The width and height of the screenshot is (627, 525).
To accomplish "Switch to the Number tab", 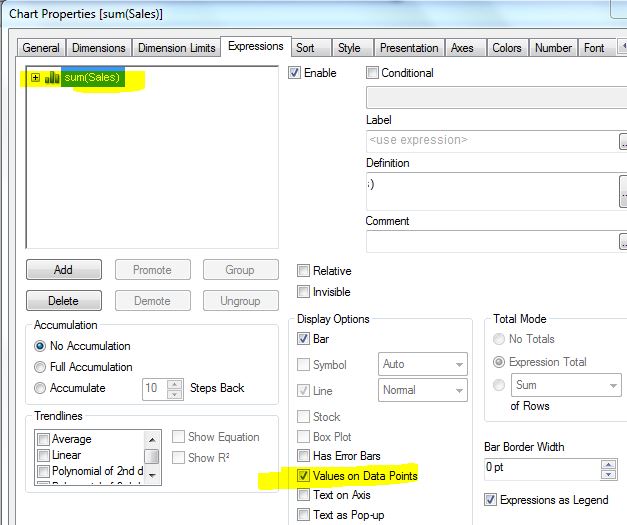I will [553, 48].
